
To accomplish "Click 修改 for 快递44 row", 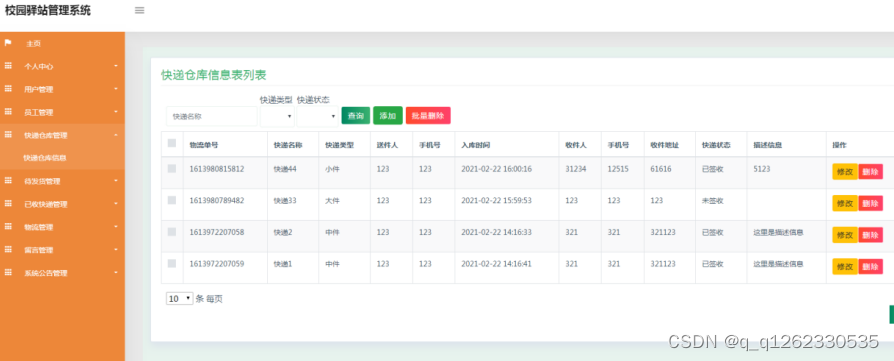I will coord(845,172).
